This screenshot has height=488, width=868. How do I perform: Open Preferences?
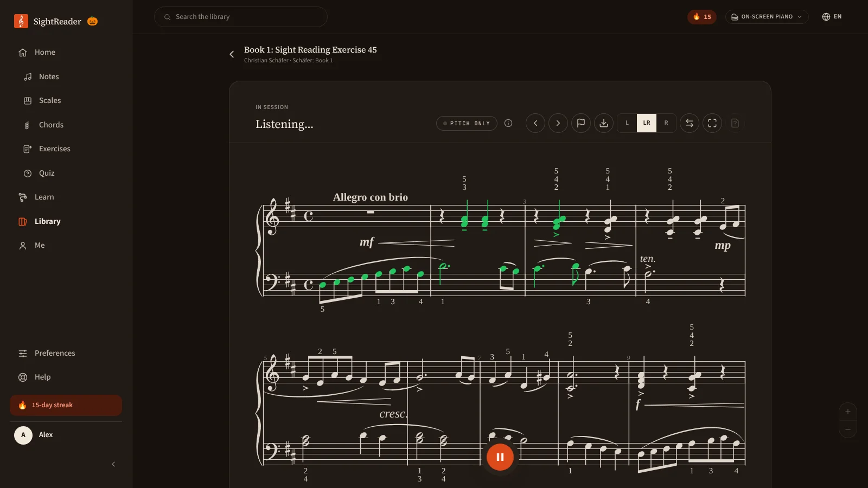pos(66,353)
